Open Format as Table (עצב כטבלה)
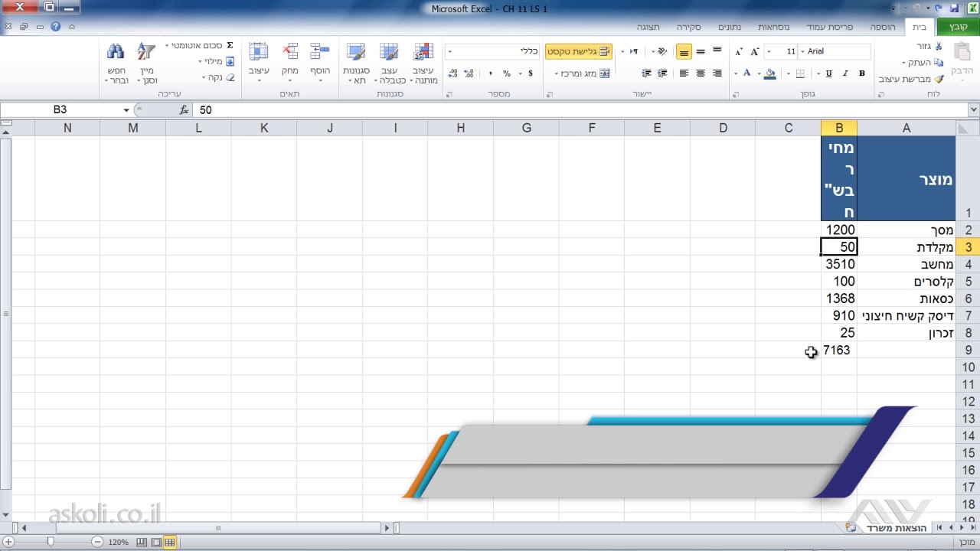 [389, 64]
